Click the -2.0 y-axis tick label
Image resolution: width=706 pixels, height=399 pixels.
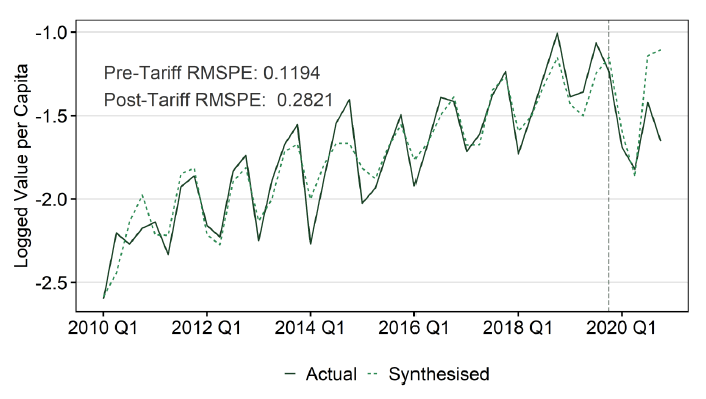52,199
